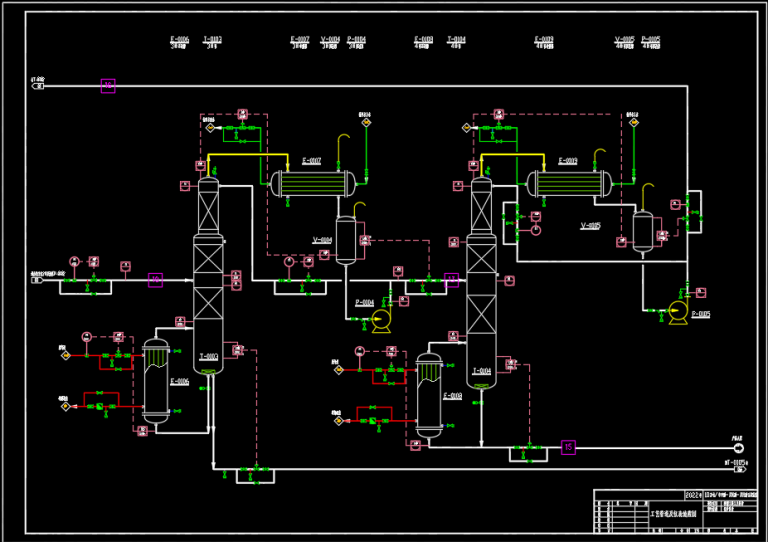The height and width of the screenshot is (542, 768).
Task: Click the yellow overhead pipe above T-0104
Action: (x=510, y=155)
